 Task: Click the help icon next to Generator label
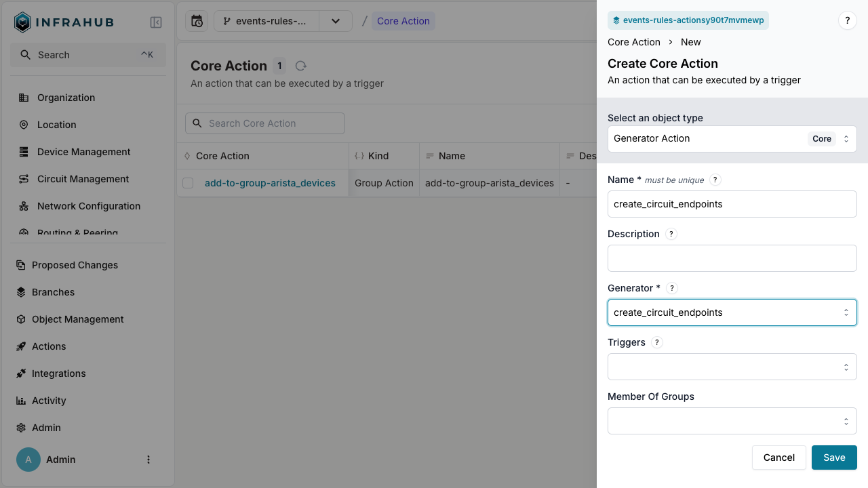672,288
